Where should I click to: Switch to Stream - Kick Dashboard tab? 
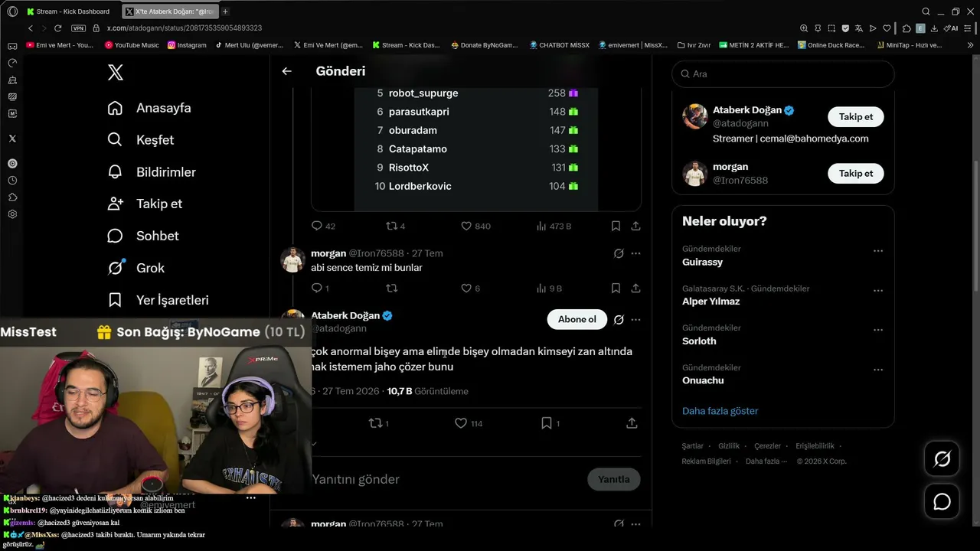69,11
